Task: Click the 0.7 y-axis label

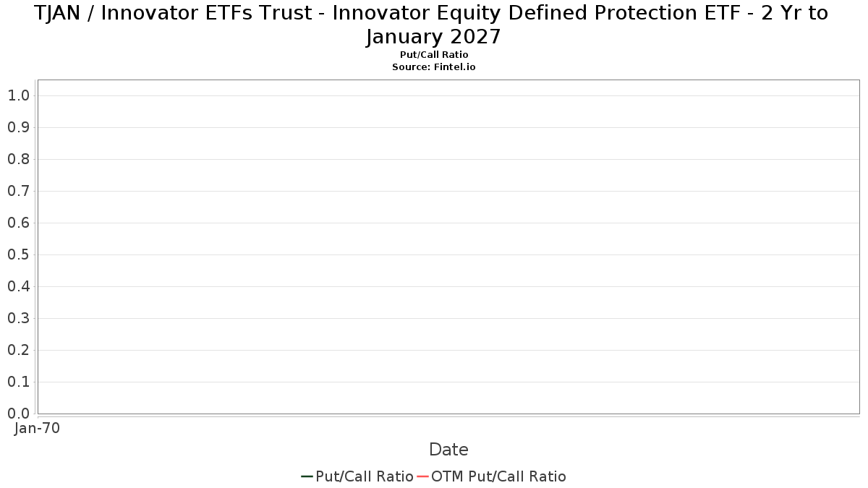Action: [18, 191]
